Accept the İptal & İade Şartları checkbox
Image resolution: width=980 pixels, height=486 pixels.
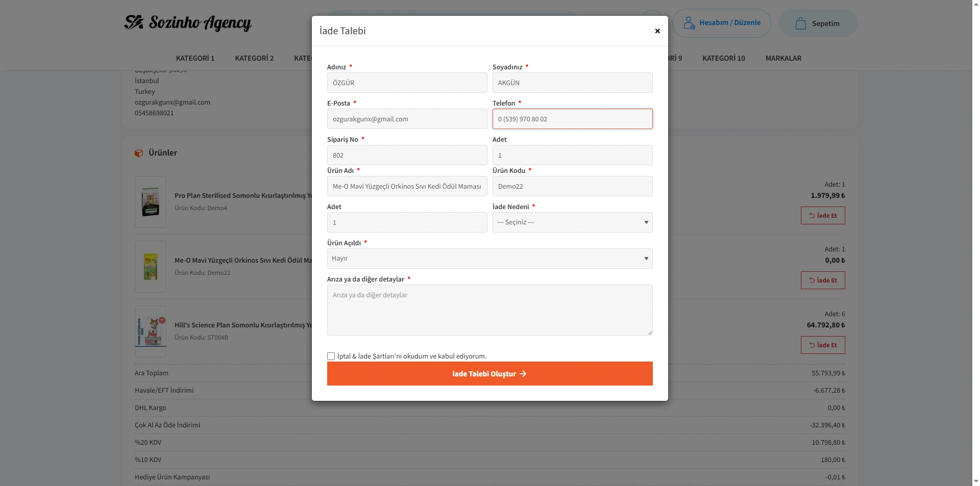coord(331,356)
